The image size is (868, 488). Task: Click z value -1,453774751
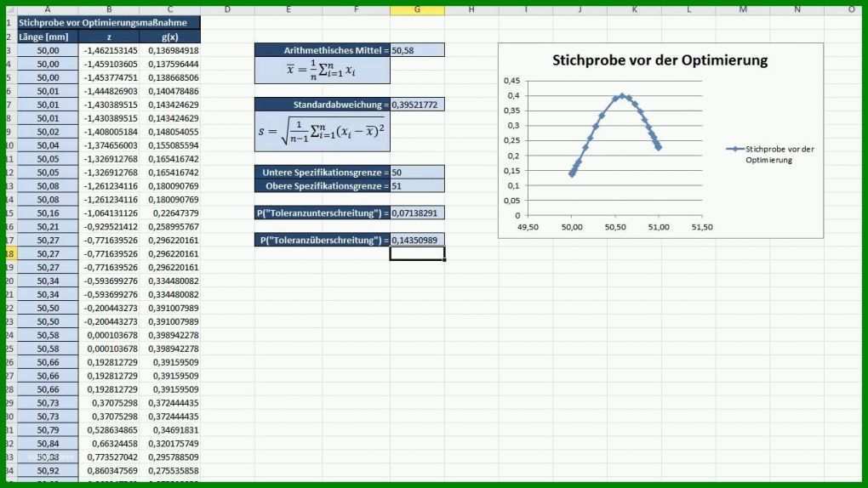click(109, 77)
